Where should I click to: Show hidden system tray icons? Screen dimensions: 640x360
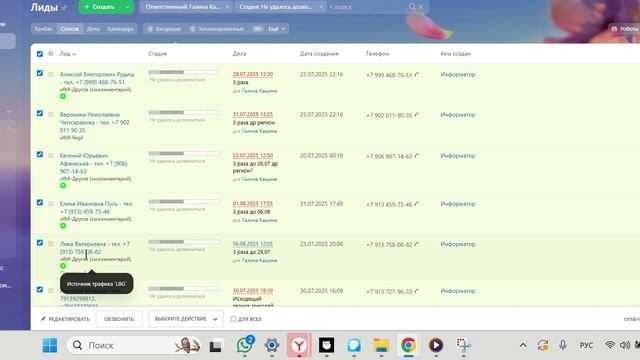[x=523, y=345]
